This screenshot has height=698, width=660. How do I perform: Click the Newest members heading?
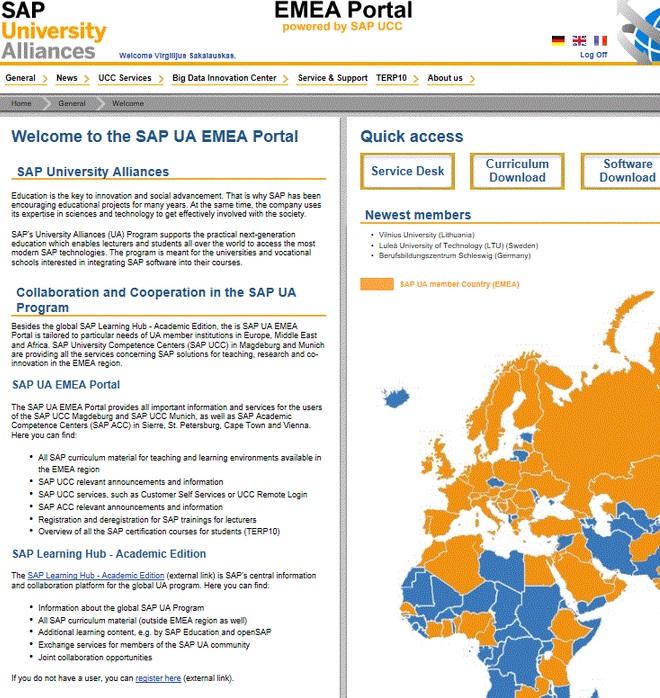coord(418,215)
